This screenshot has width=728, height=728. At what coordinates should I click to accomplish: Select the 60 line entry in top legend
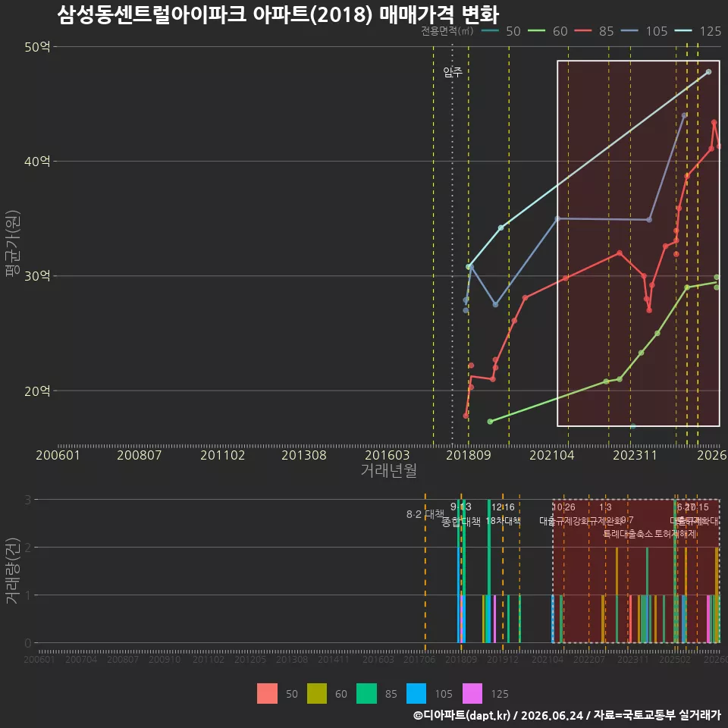pyautogui.click(x=548, y=31)
